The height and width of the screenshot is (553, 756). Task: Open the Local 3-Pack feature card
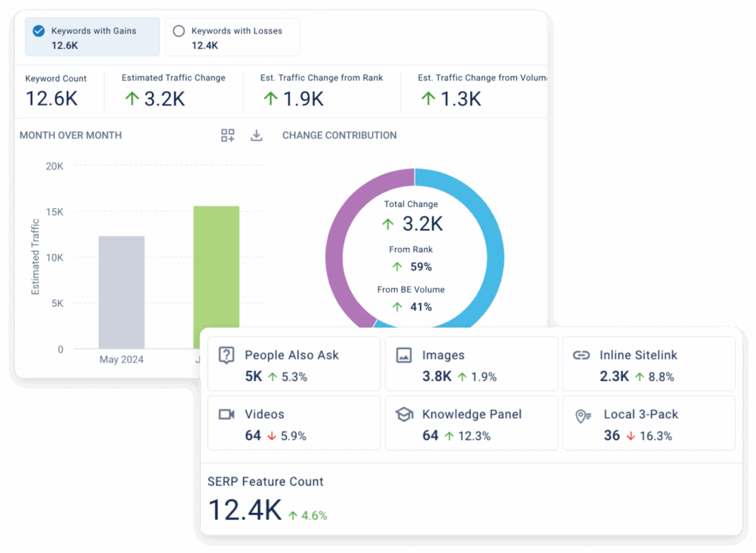pyautogui.click(x=648, y=423)
